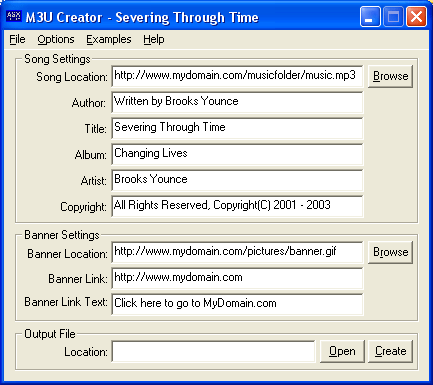Open the Options menu

point(56,39)
